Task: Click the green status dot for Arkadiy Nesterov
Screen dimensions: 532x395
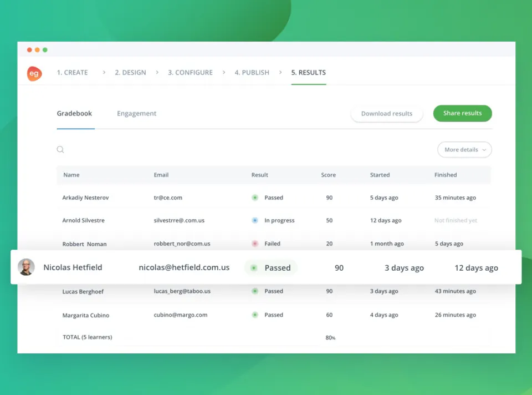Action: pyautogui.click(x=255, y=197)
